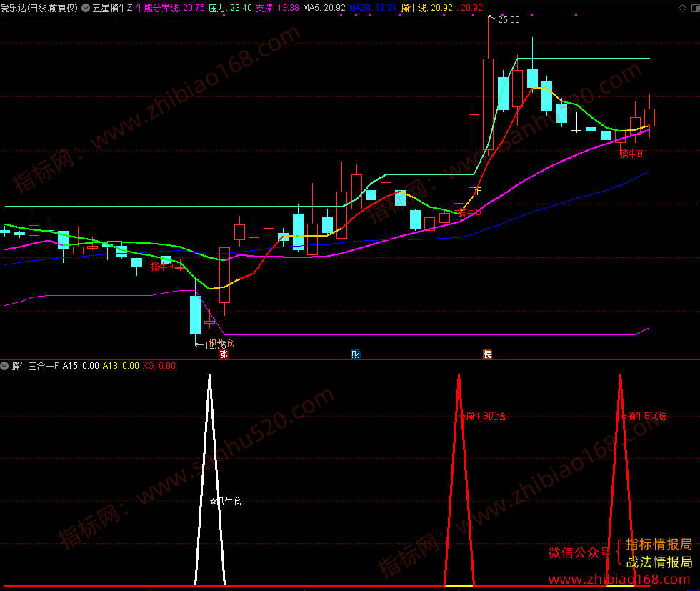Click the MA5: 20.92 value

(324, 8)
